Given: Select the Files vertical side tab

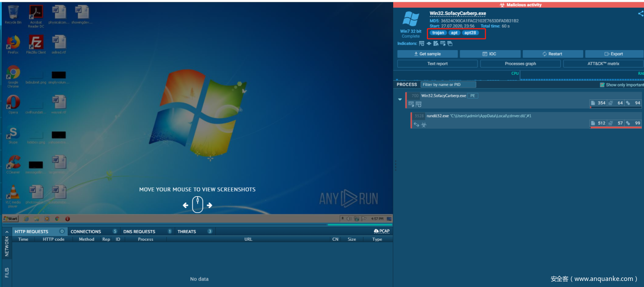Looking at the screenshot, I should pyautogui.click(x=6, y=272).
